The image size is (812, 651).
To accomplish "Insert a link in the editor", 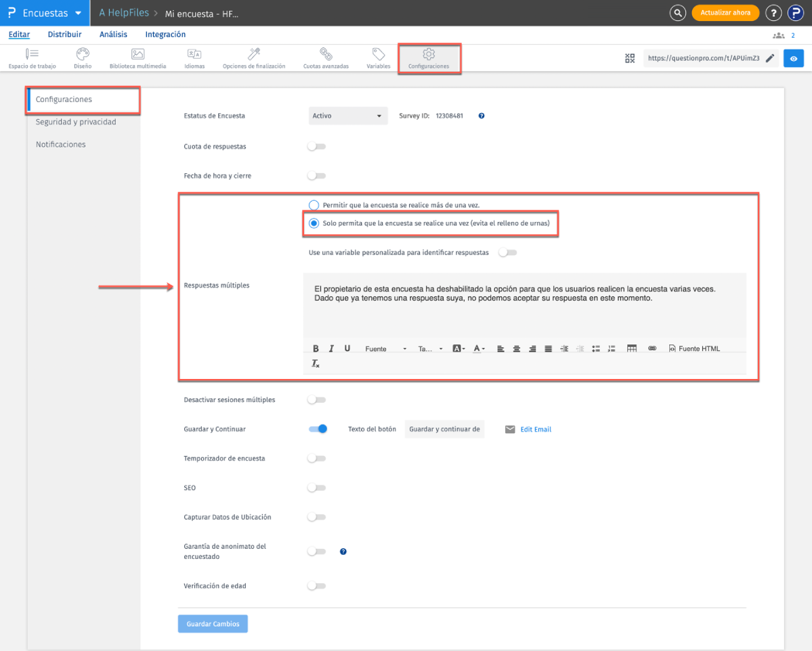I will 652,349.
